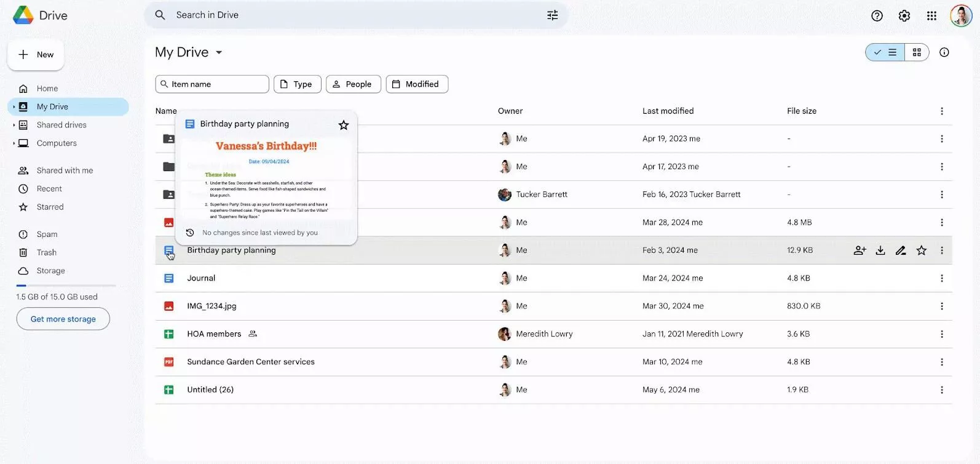Open Recent in the sidebar

49,189
